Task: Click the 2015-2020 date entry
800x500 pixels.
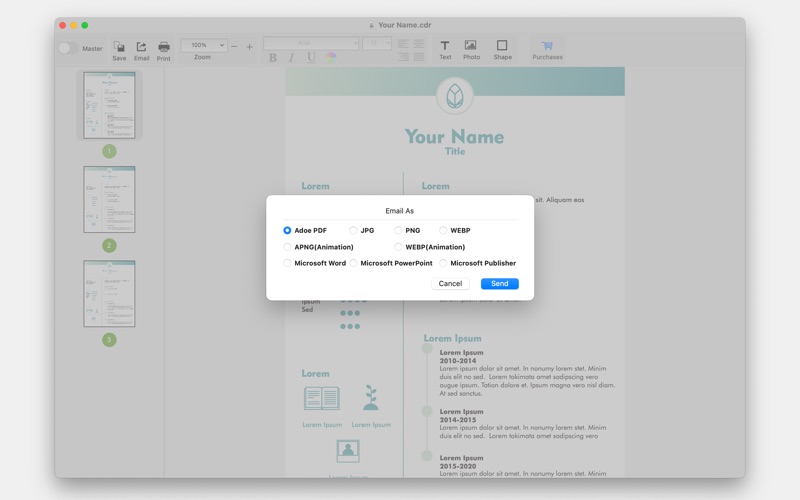Action: click(458, 466)
